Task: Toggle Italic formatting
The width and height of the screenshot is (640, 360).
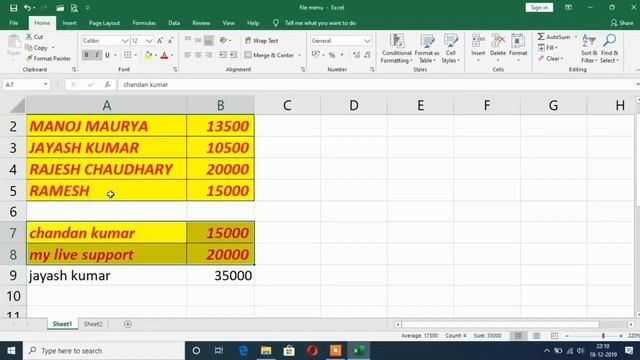Action: tap(97, 55)
